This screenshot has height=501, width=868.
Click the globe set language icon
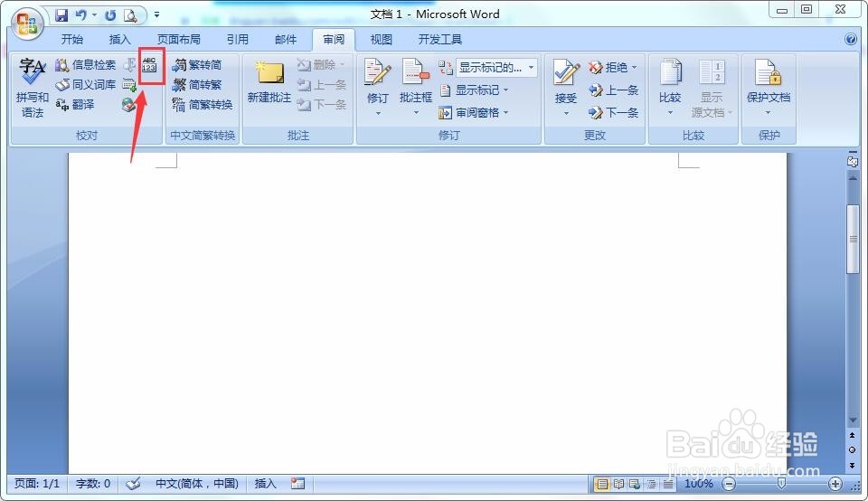tap(129, 105)
